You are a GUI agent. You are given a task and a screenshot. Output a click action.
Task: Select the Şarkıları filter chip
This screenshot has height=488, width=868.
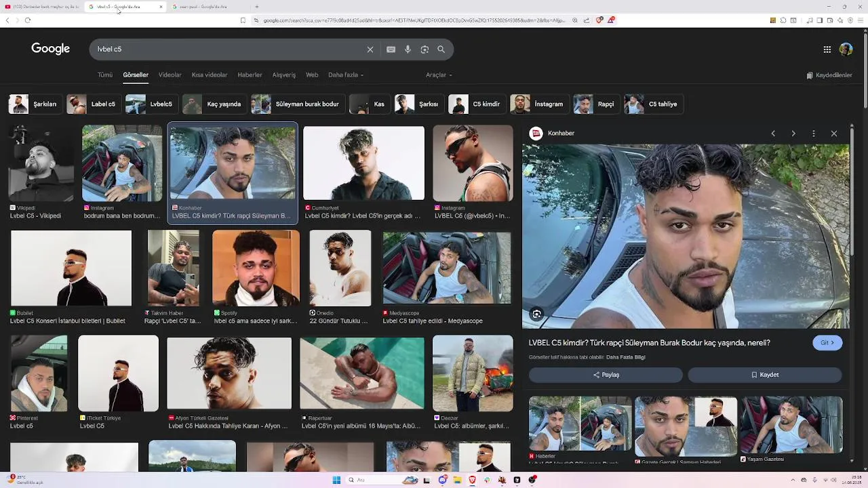coord(34,104)
